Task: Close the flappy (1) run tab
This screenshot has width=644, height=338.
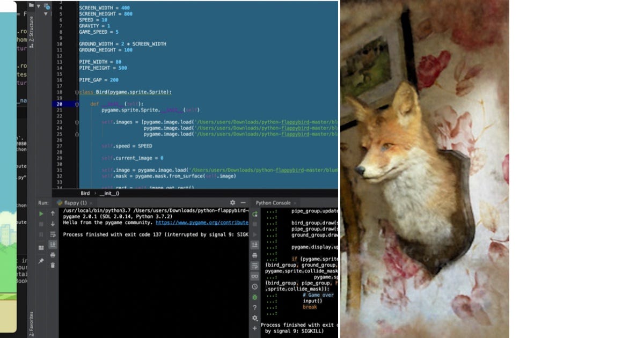Action: [92, 203]
